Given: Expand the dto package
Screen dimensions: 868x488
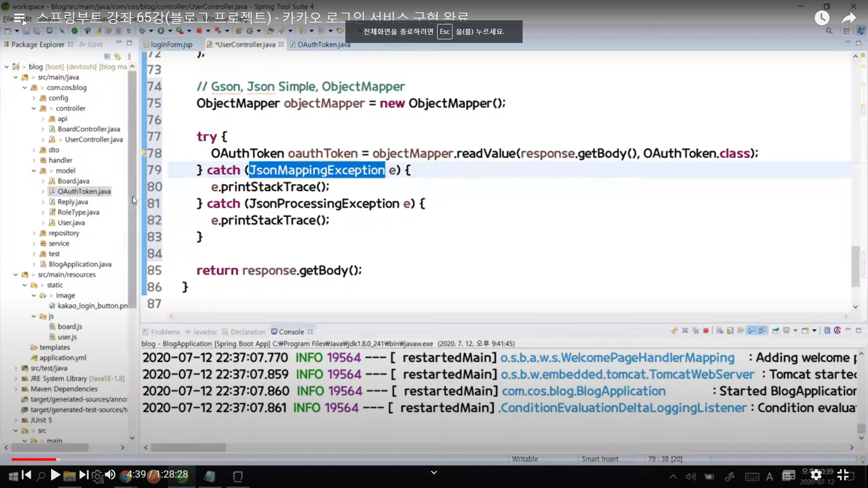Looking at the screenshot, I should [34, 150].
